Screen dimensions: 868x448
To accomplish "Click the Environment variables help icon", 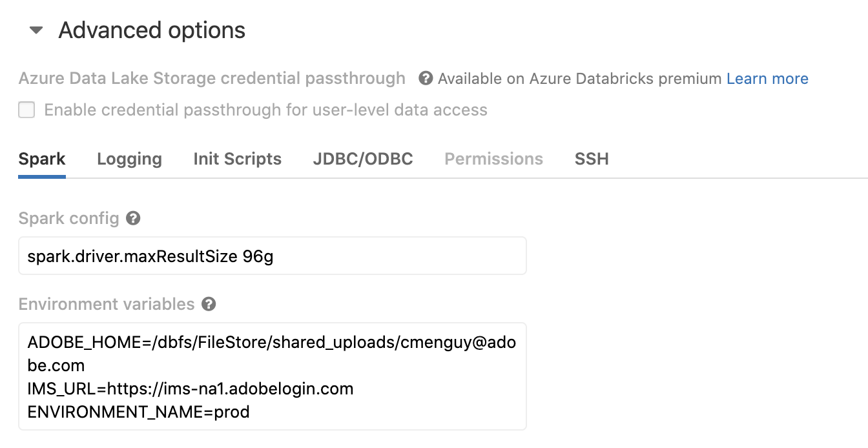I will point(208,304).
